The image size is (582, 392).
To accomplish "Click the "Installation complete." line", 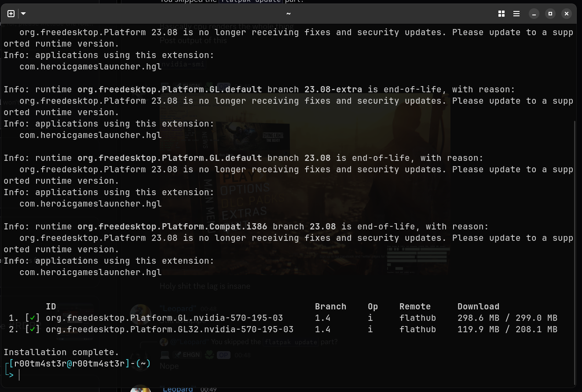I will pyautogui.click(x=62, y=352).
